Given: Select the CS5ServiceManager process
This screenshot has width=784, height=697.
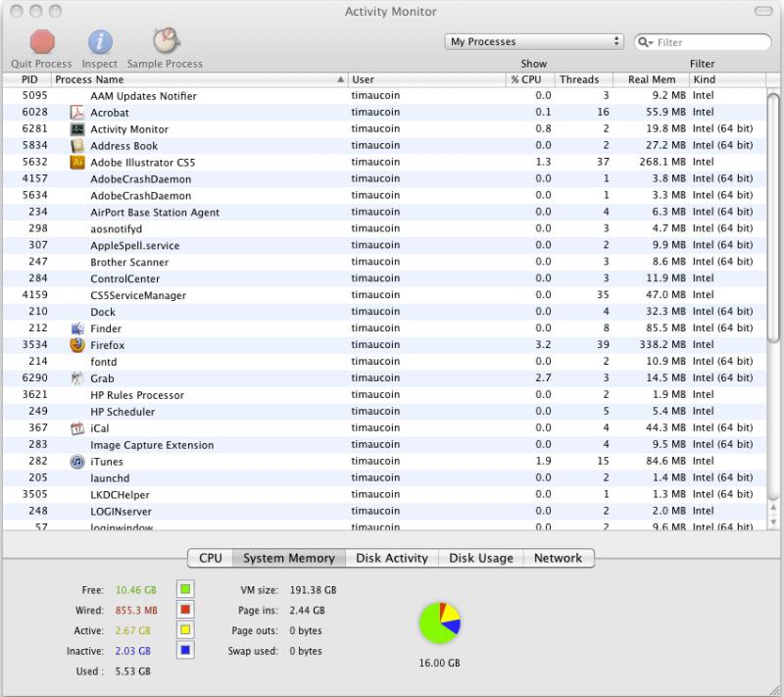Looking at the screenshot, I should coord(384,295).
